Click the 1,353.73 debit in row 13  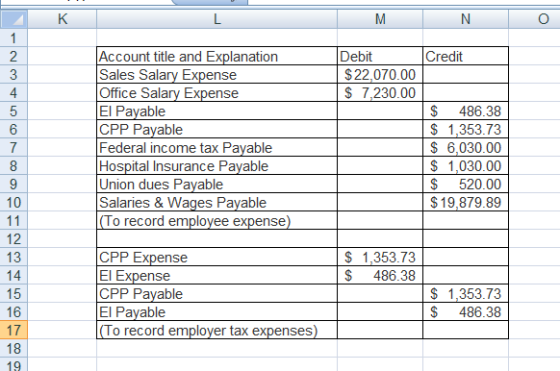(380, 257)
